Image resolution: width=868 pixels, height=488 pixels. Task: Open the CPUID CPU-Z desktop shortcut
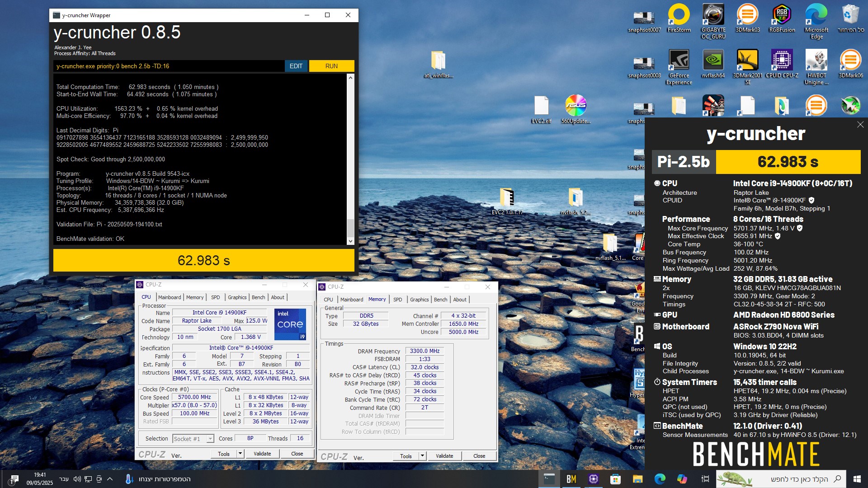(x=782, y=64)
